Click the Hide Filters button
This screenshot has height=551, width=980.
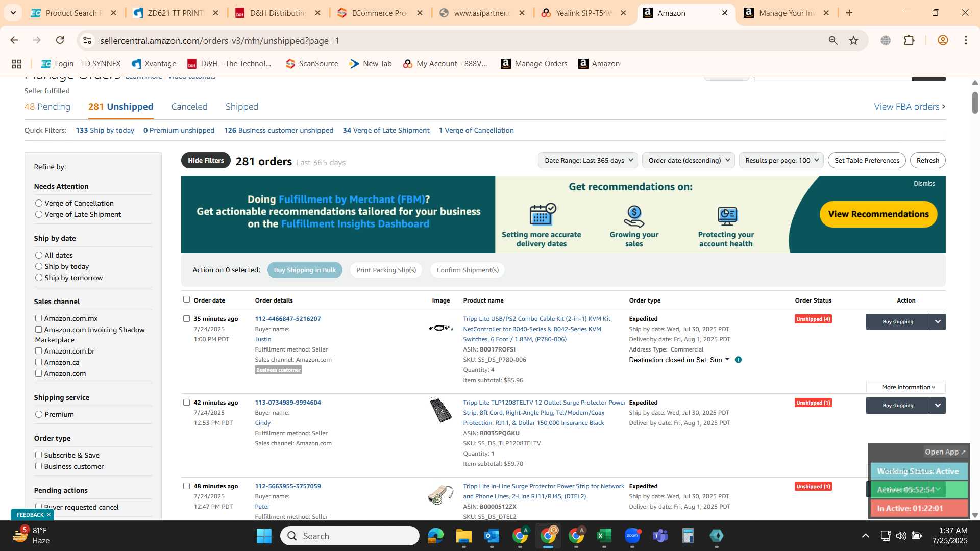[206, 160]
